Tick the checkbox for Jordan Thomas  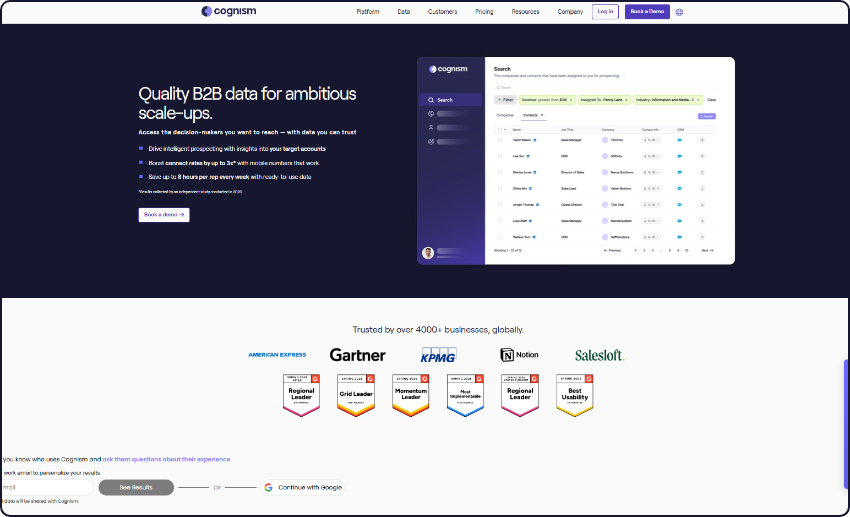tap(500, 205)
